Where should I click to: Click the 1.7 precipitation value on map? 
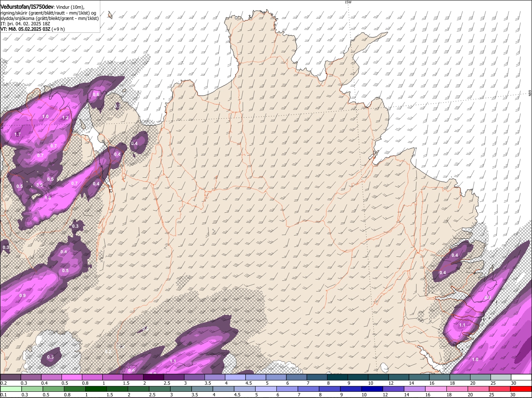[x=17, y=135]
